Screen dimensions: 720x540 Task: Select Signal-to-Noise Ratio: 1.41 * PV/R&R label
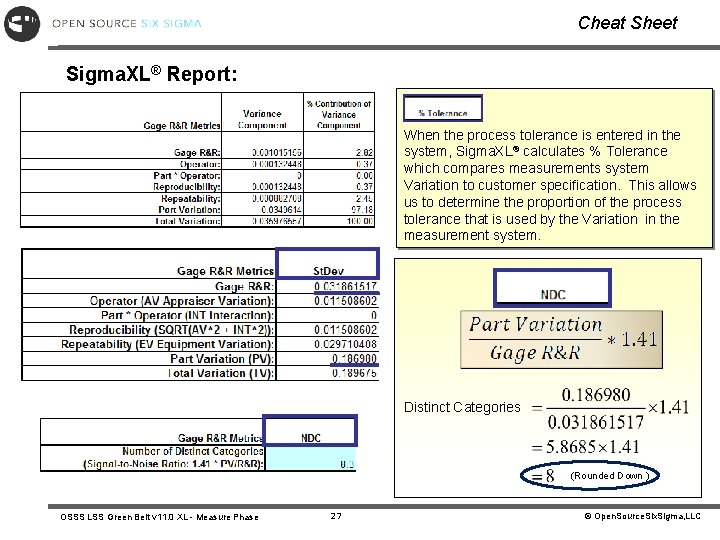pos(173,464)
